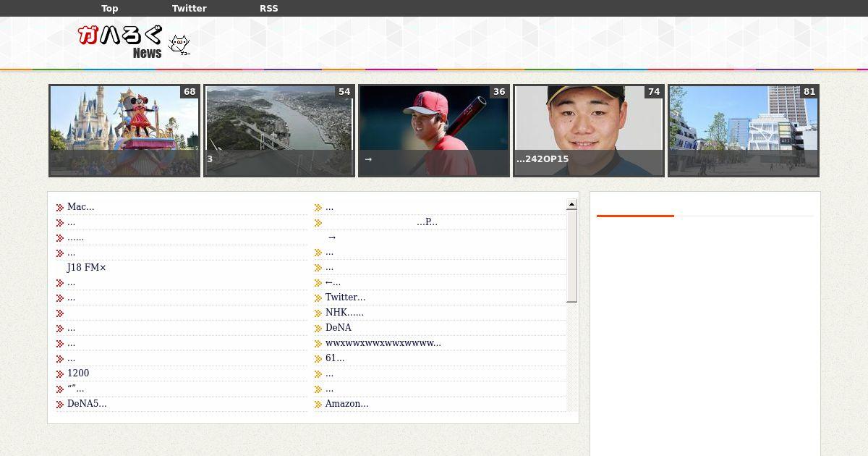This screenshot has height=456, width=868.
Task: Open the RSS feed link
Action: [268, 9]
